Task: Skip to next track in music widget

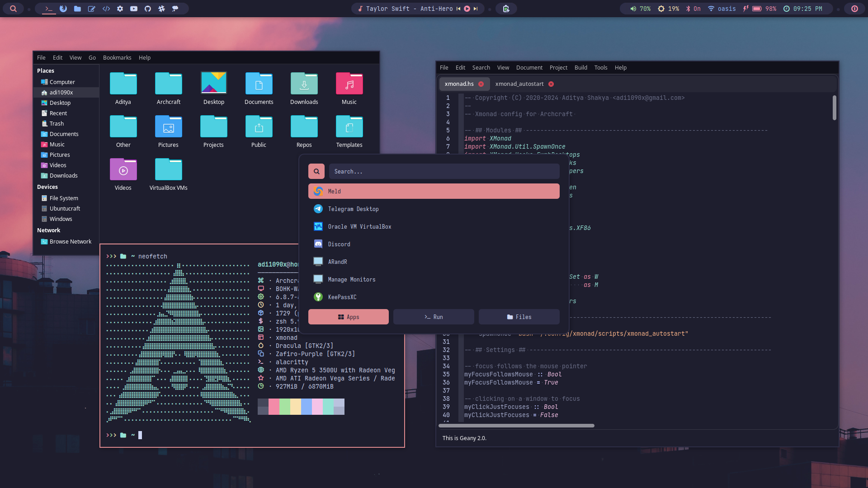Action: [x=476, y=9]
